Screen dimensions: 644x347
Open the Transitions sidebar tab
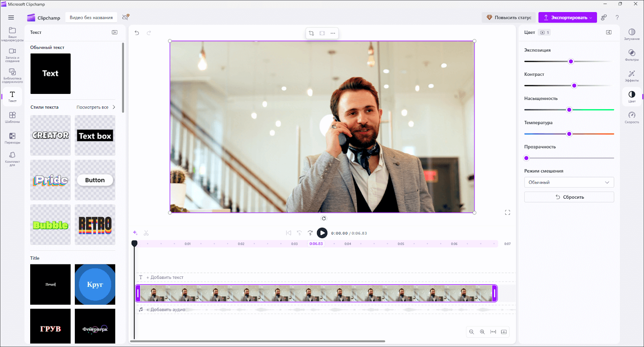pyautogui.click(x=12, y=138)
